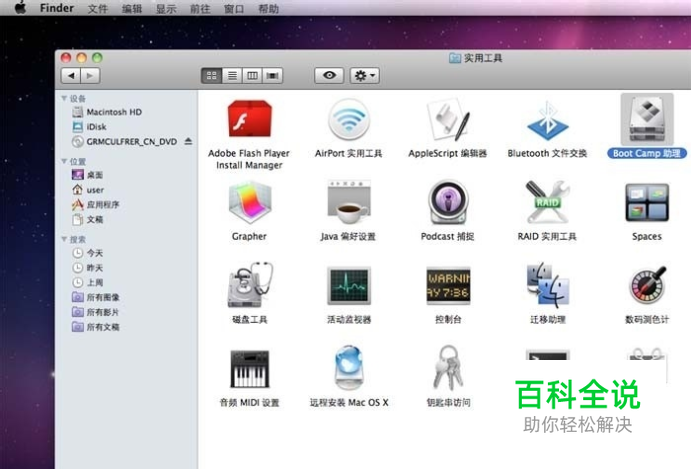Switch to list view

tap(232, 76)
